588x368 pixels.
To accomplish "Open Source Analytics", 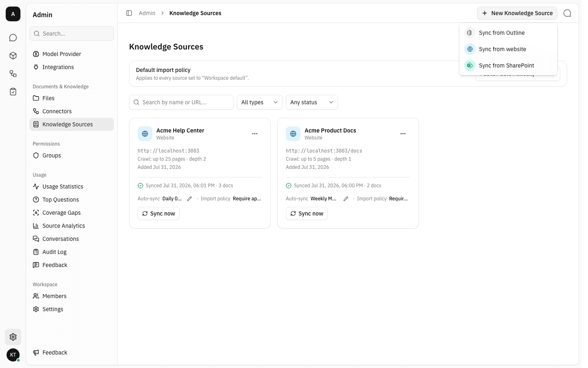I will click(x=71, y=226).
